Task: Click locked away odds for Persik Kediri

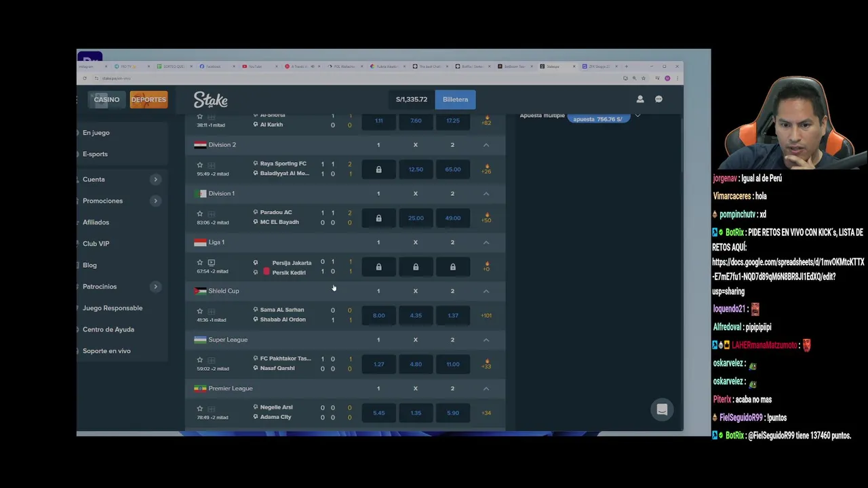Action: coord(453,267)
